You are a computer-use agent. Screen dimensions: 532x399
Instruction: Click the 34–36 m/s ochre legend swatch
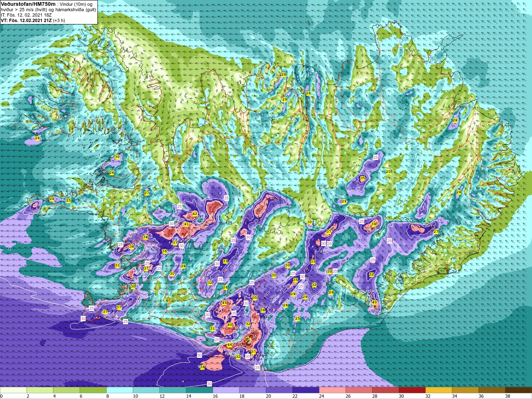[x=465, y=391]
